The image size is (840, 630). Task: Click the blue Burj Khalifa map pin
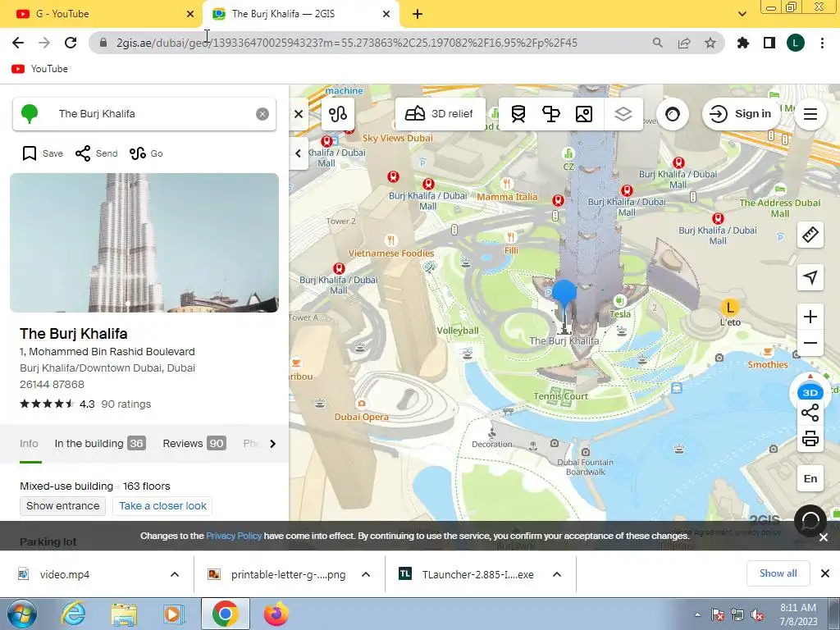pos(564,295)
